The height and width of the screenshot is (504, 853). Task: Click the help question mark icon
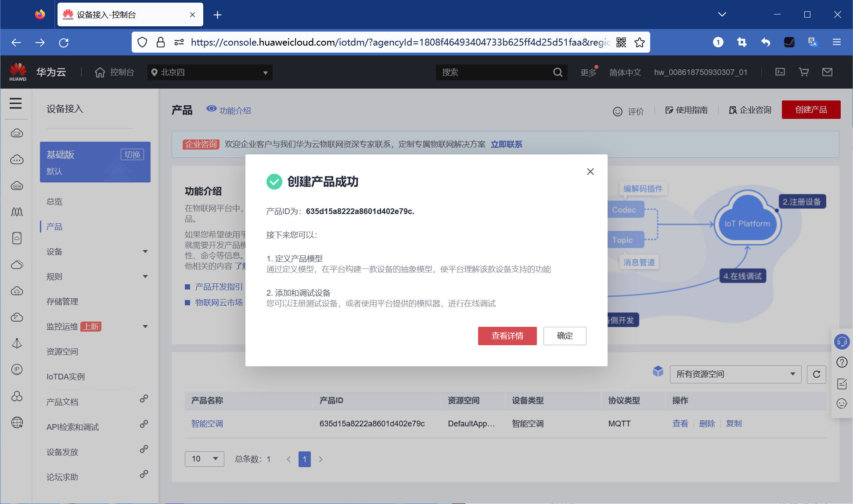point(842,362)
